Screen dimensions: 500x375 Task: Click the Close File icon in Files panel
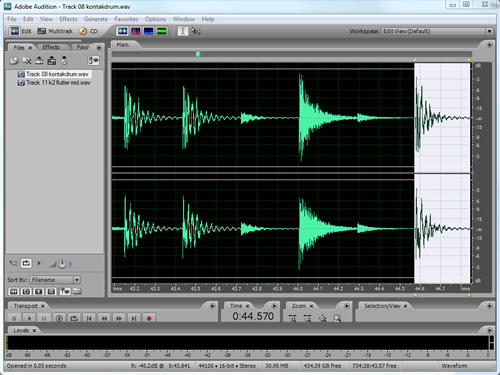point(26,61)
